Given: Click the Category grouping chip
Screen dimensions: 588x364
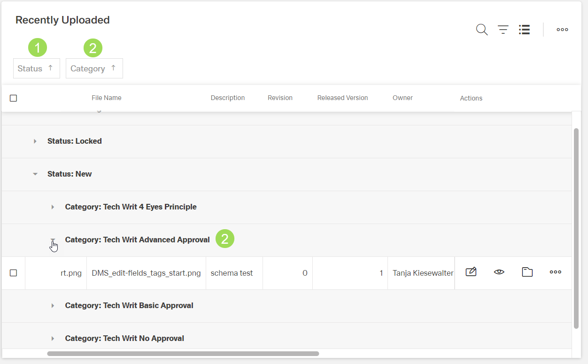Looking at the screenshot, I should (88, 69).
